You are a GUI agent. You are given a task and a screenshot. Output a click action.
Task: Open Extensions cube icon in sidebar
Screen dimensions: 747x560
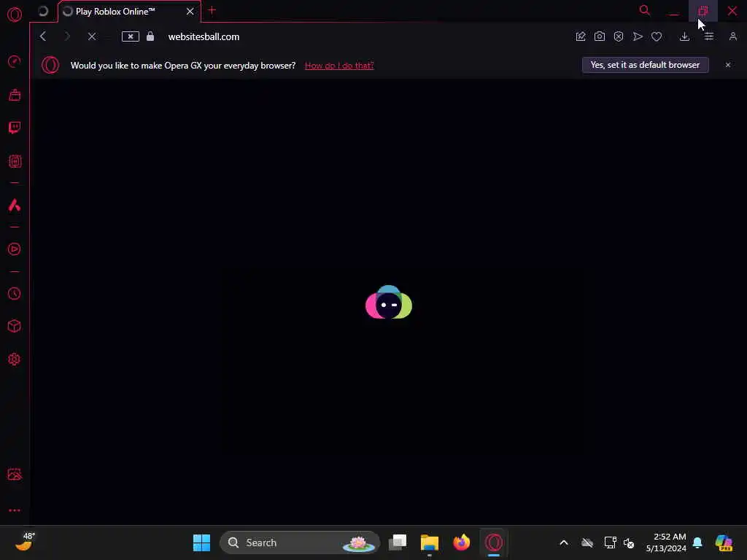point(15,326)
